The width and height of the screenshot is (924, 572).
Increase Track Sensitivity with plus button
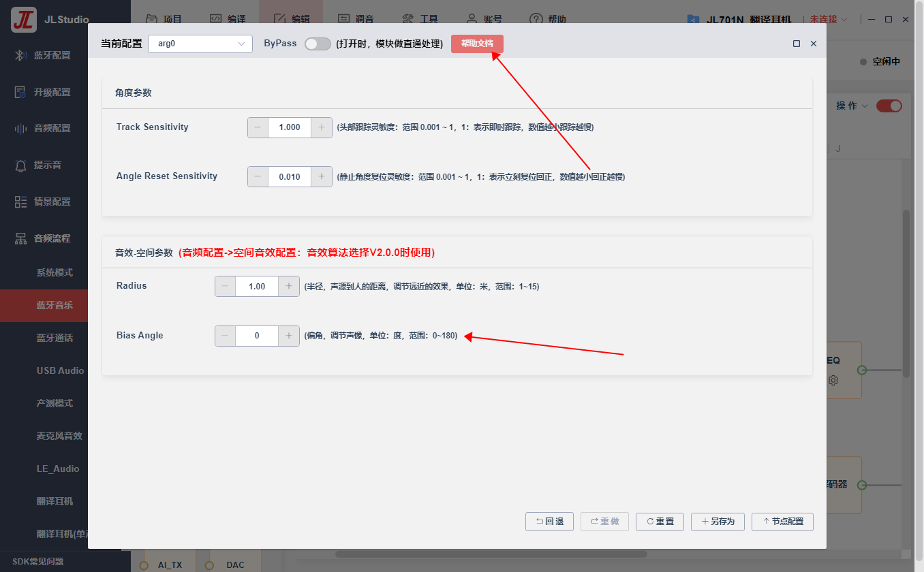click(x=322, y=127)
